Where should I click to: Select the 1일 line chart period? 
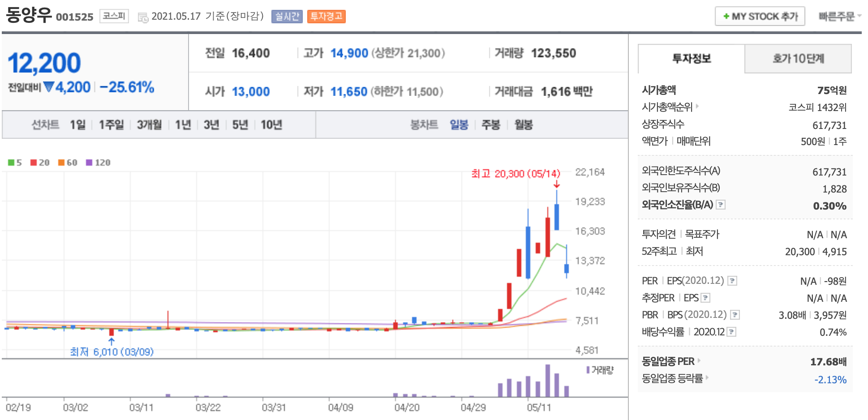[x=77, y=124]
